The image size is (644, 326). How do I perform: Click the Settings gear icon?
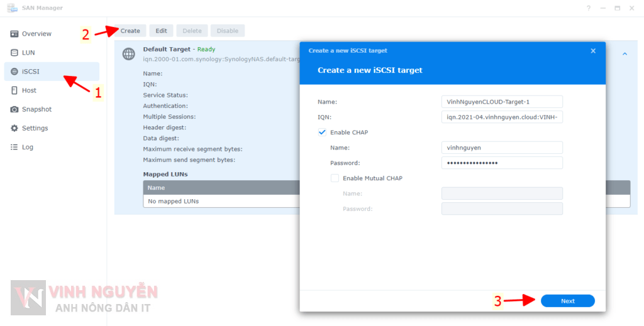(x=14, y=128)
